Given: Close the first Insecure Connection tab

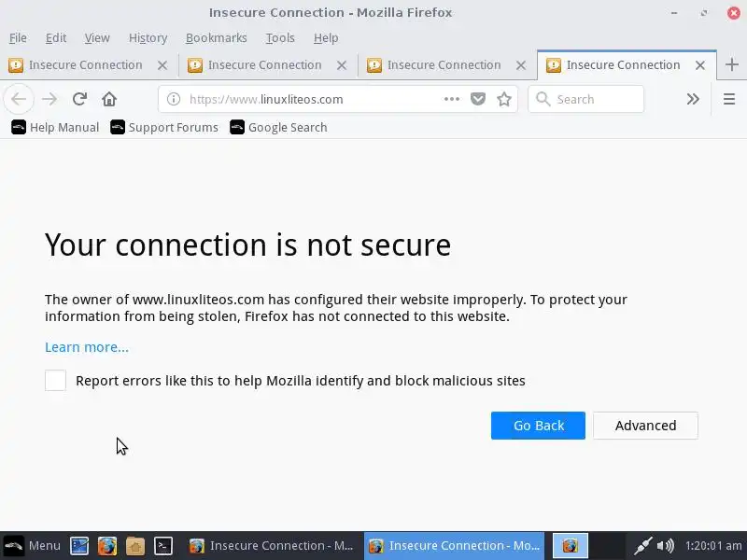Looking at the screenshot, I should pyautogui.click(x=162, y=65).
